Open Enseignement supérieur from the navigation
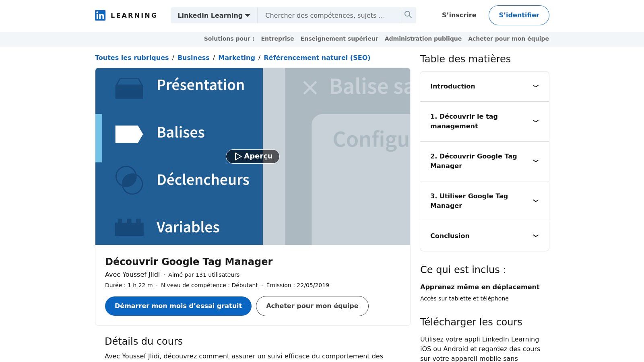The height and width of the screenshot is (362, 644). point(339,39)
